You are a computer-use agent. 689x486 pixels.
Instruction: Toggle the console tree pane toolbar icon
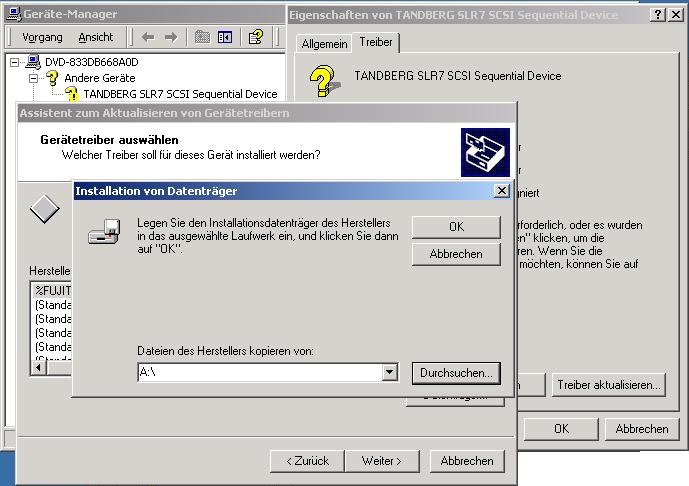pos(225,37)
